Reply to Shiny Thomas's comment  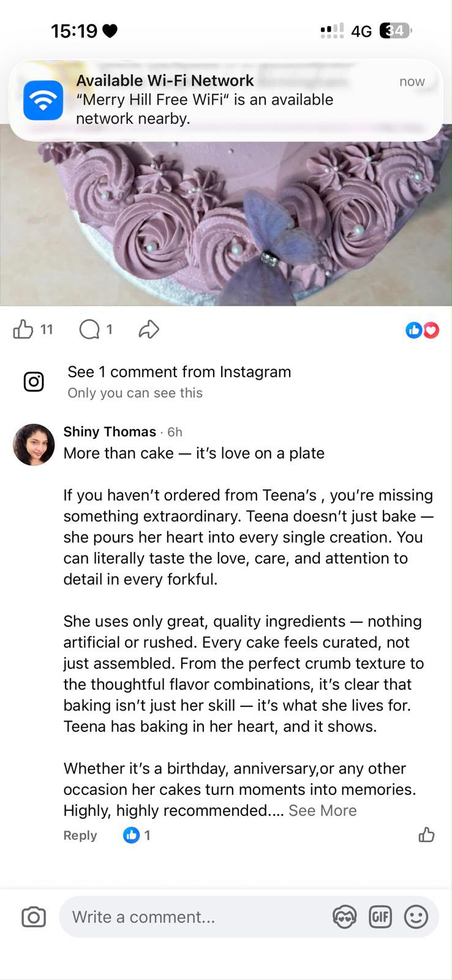80,835
